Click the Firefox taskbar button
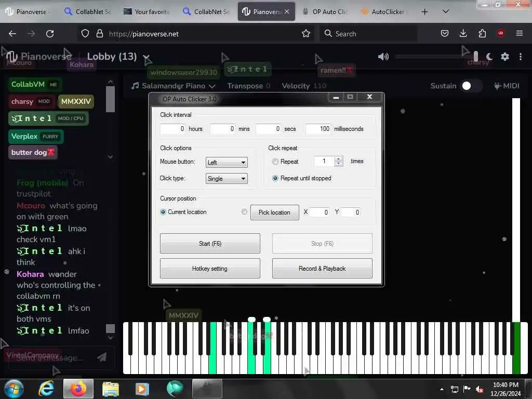Viewport: 532px width, 399px height. coord(78,389)
